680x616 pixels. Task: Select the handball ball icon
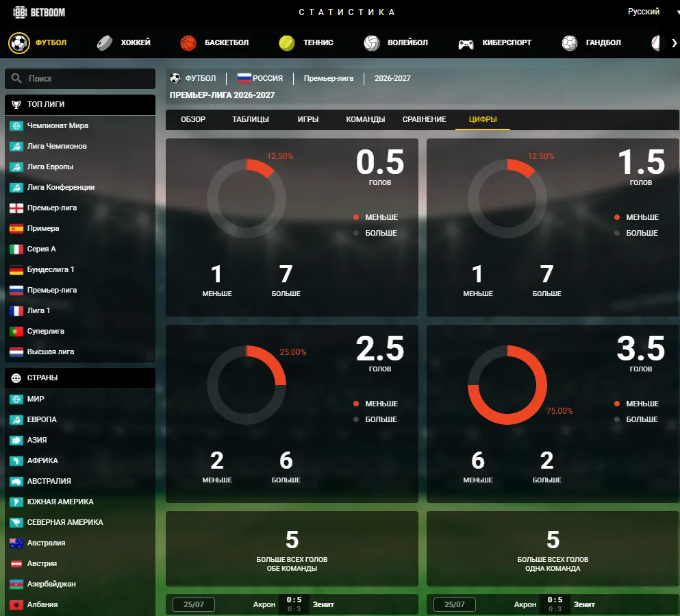point(570,43)
